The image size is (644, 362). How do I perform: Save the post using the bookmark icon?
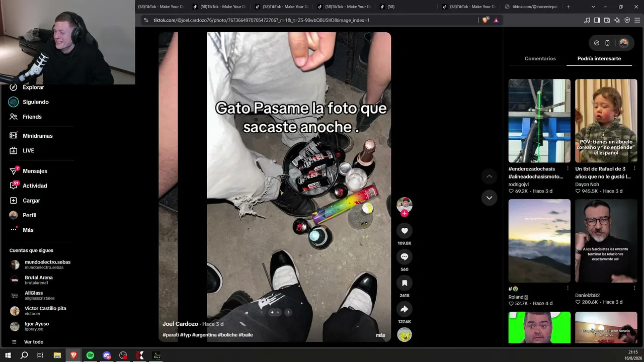pyautogui.click(x=405, y=283)
